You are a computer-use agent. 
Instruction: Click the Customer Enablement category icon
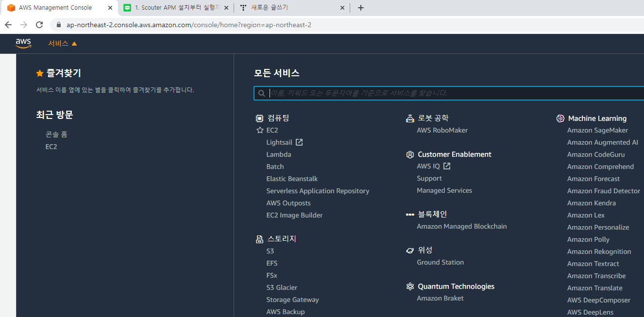tap(410, 154)
